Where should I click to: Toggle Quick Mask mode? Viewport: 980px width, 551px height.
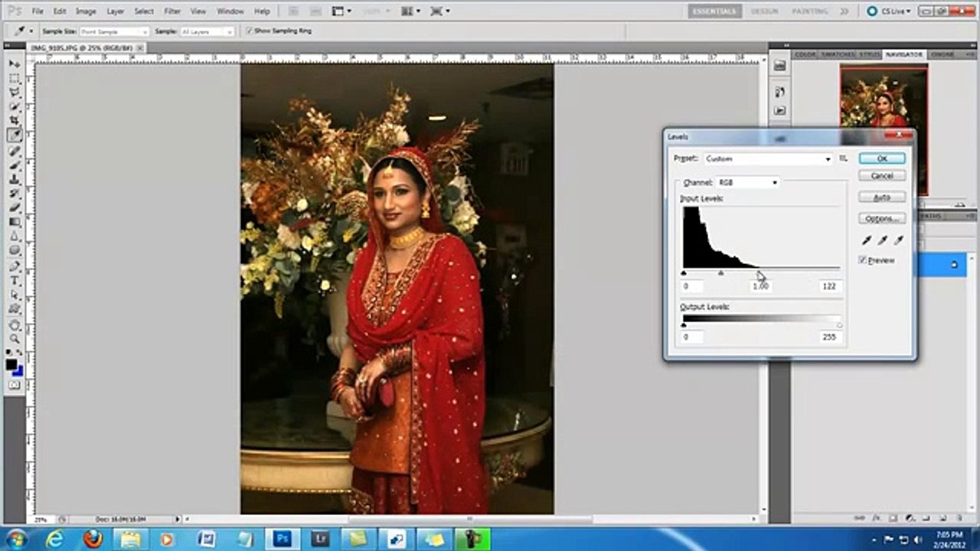[15, 385]
